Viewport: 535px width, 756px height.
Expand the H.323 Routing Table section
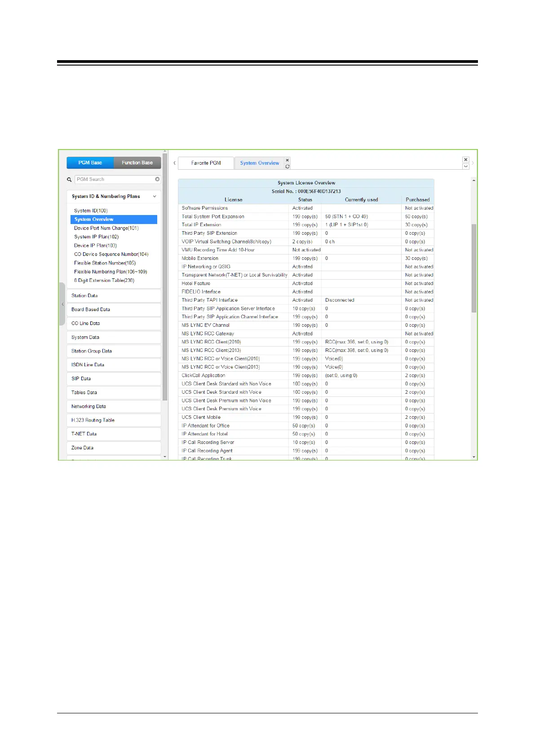click(114, 420)
